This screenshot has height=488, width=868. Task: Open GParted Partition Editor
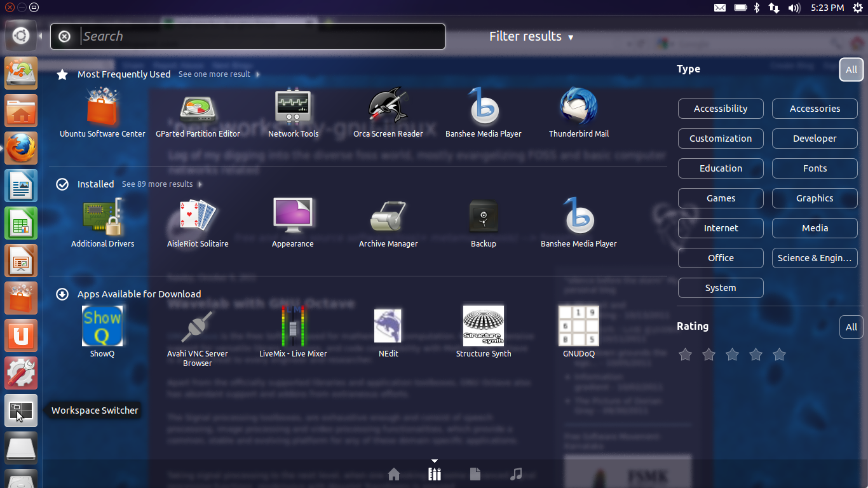pos(198,112)
